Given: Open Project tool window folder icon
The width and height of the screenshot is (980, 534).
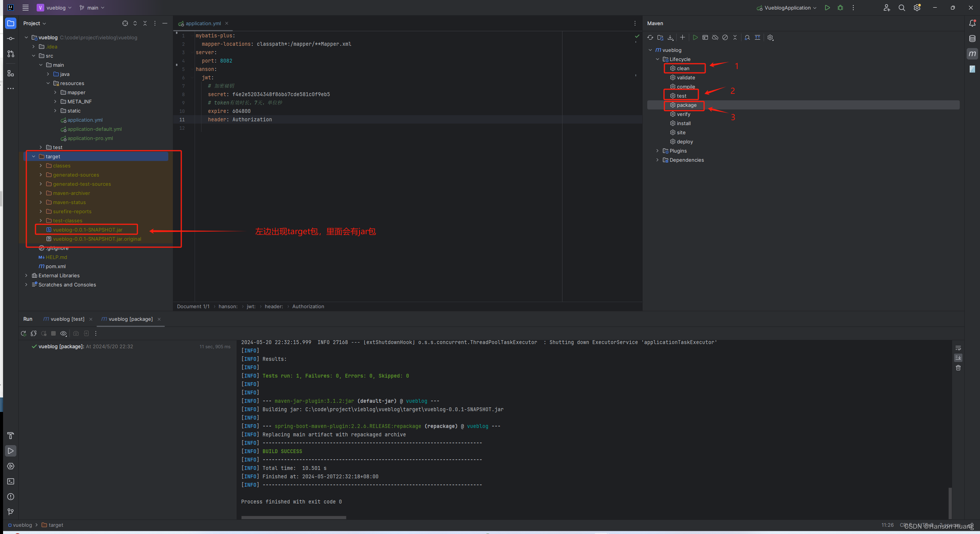Looking at the screenshot, I should click(11, 23).
